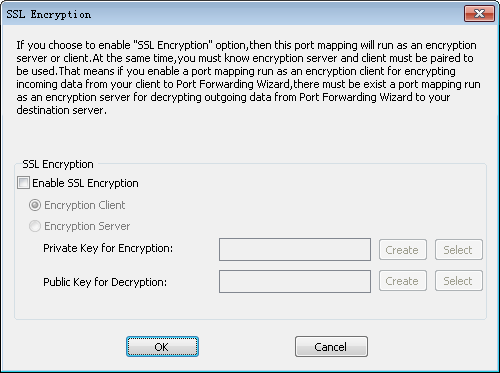The height and width of the screenshot is (373, 500).
Task: Close the SSL Encryption dialog window
Action: tap(479, 13)
